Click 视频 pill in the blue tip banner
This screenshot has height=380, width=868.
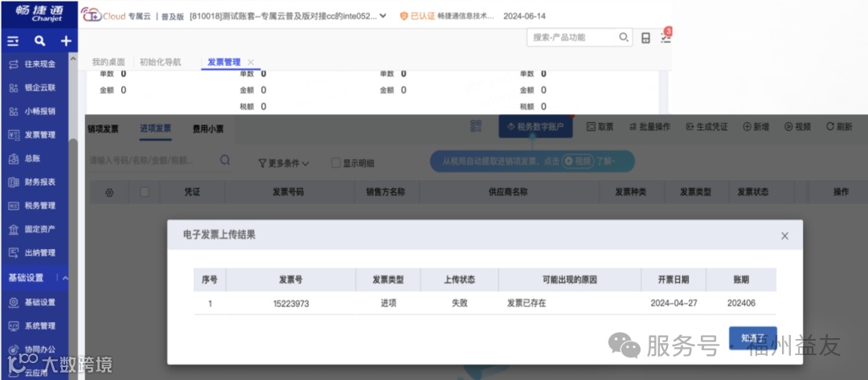click(x=578, y=161)
